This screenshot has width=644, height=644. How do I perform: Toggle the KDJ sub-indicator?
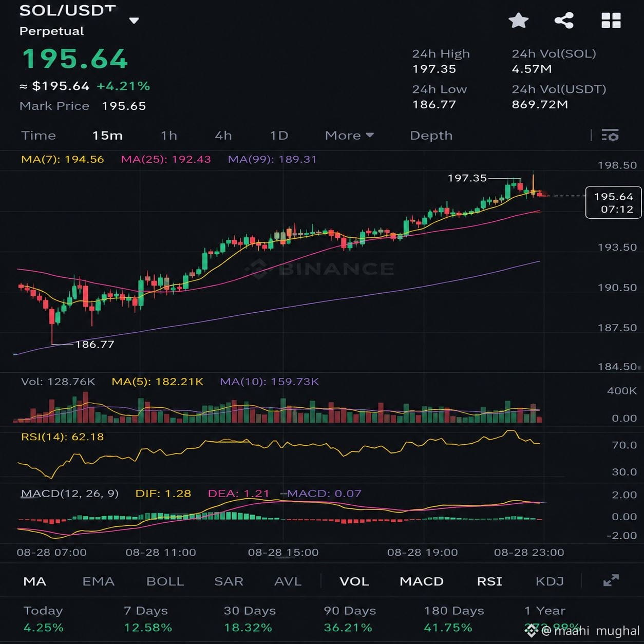point(550,581)
